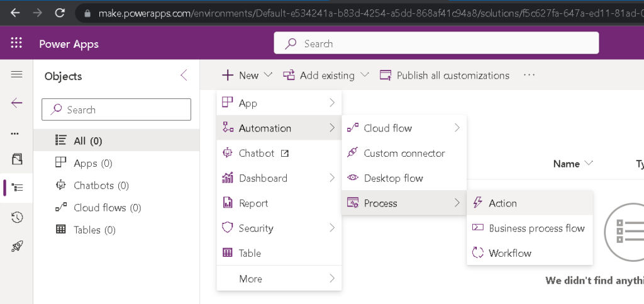The height and width of the screenshot is (304, 644).
Task: Click the Security shield icon in menu
Action: pyautogui.click(x=227, y=228)
